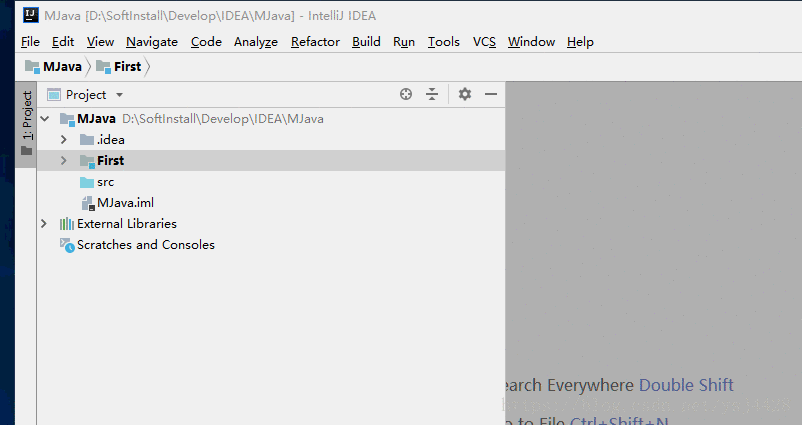Select the MJava project root
Viewport: 802px width, 425px height.
coord(271,119)
